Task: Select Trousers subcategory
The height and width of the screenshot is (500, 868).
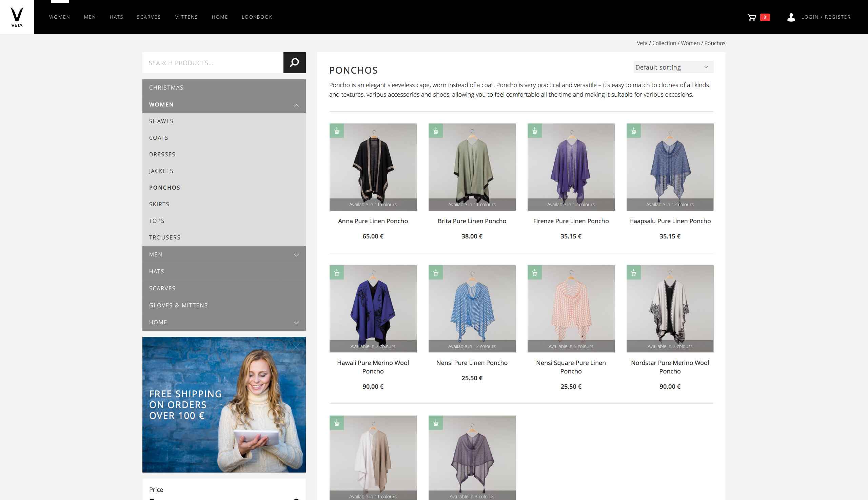Action: coord(224,238)
